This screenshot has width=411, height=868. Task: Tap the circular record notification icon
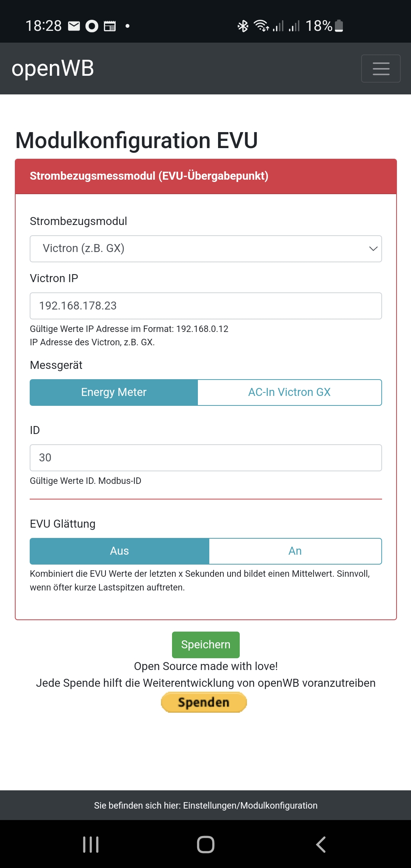click(x=92, y=26)
